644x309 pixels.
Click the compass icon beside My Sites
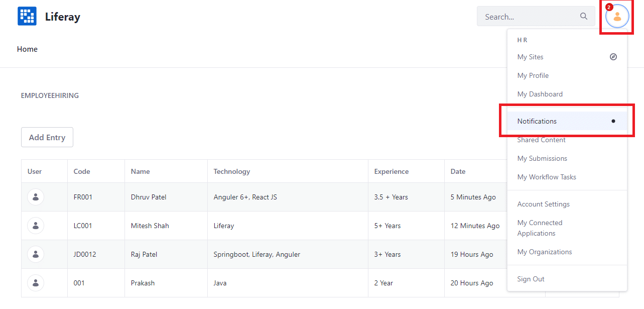pyautogui.click(x=613, y=57)
